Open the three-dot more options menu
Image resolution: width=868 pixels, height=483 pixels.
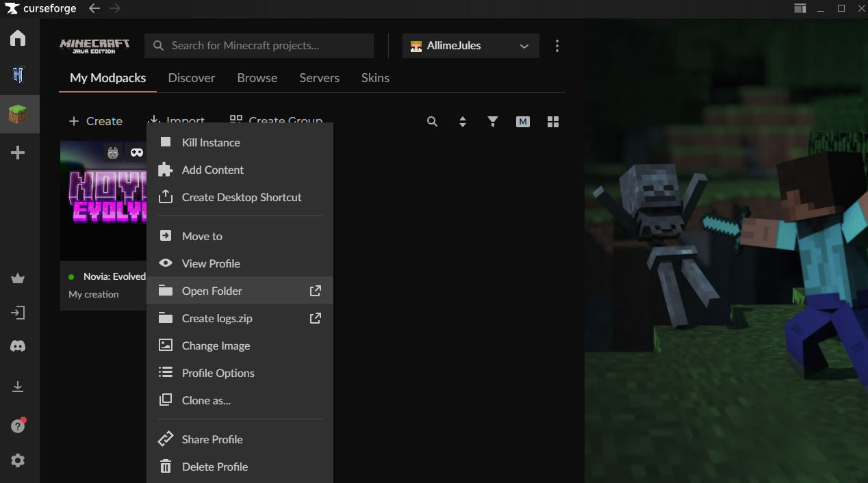click(x=557, y=46)
